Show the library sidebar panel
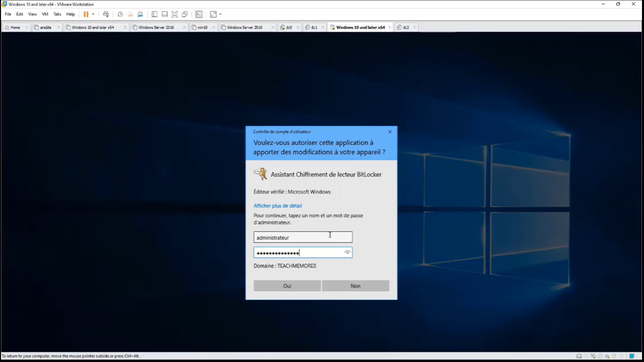The height and width of the screenshot is (362, 644). coord(154,14)
